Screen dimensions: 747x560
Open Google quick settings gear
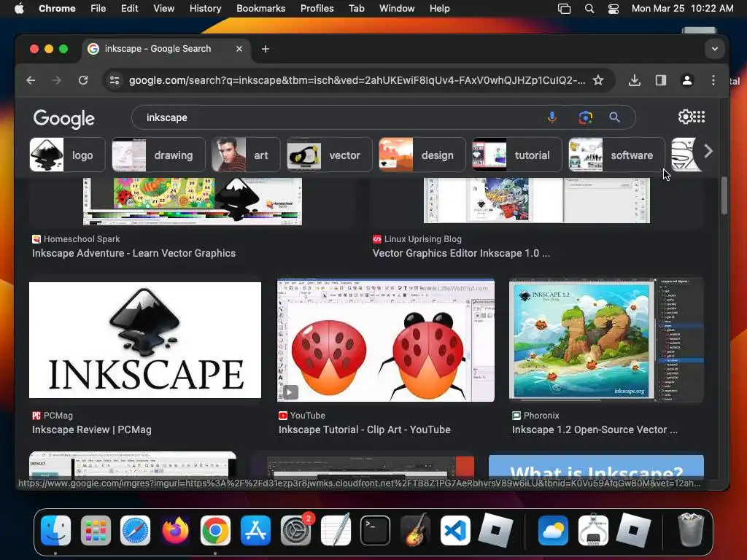click(x=685, y=117)
